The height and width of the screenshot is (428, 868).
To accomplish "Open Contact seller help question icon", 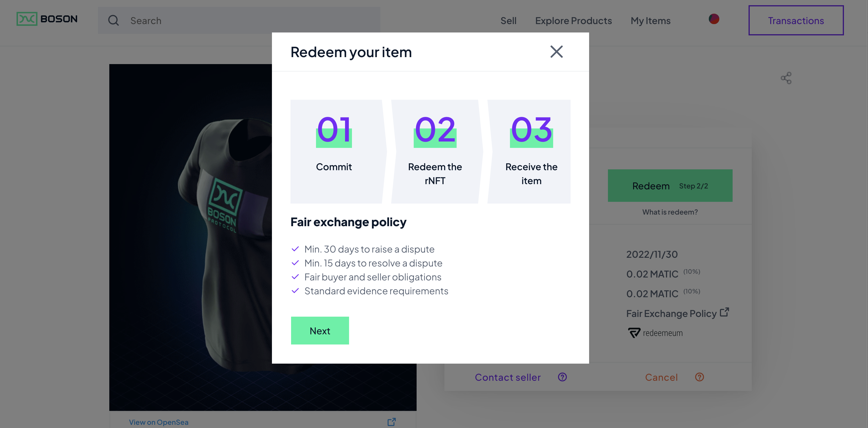I will pyautogui.click(x=562, y=377).
